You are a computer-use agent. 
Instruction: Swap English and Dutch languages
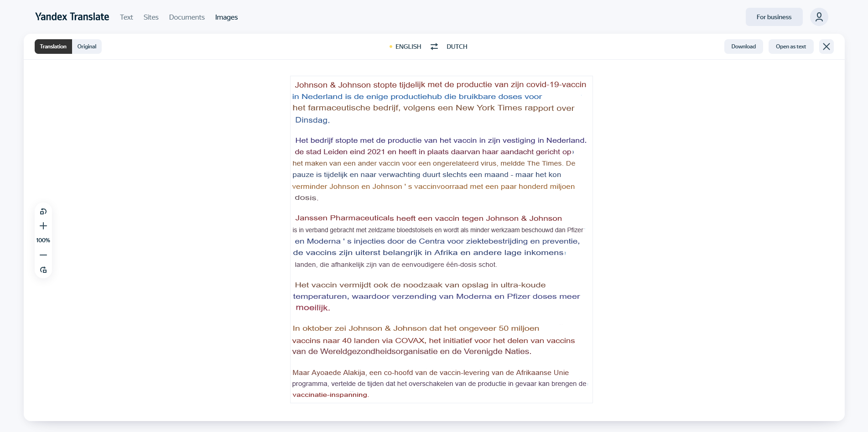click(x=434, y=47)
